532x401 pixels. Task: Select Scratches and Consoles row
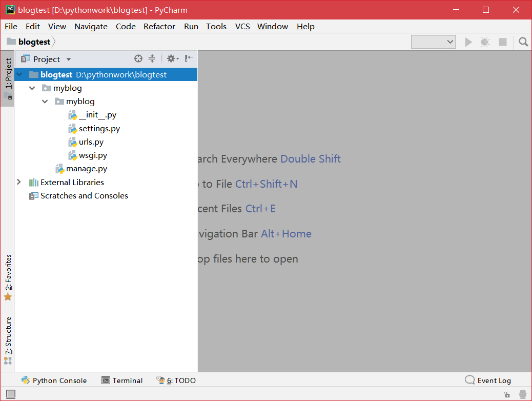106,196
